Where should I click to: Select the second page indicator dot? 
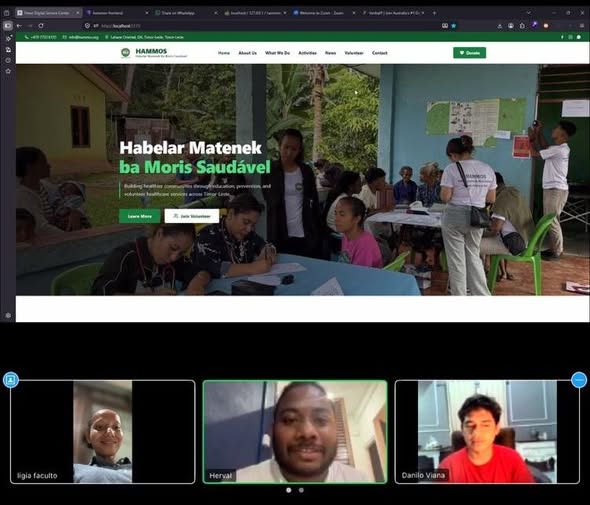[301, 490]
